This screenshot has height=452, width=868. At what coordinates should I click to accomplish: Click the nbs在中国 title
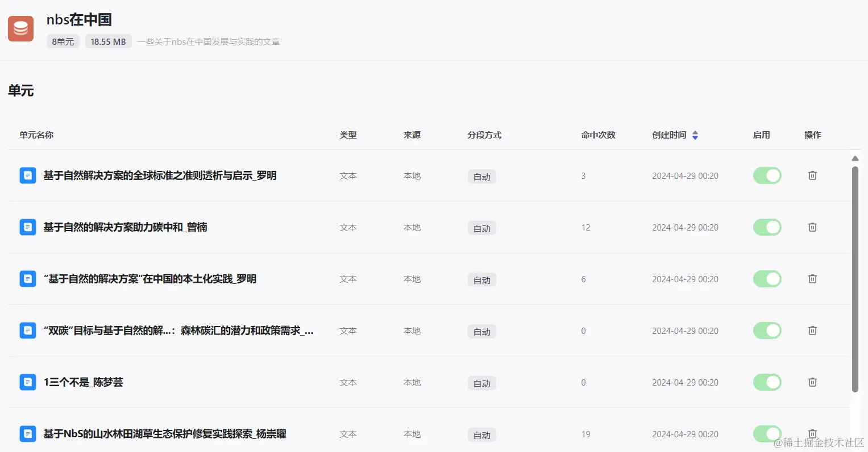pos(79,20)
